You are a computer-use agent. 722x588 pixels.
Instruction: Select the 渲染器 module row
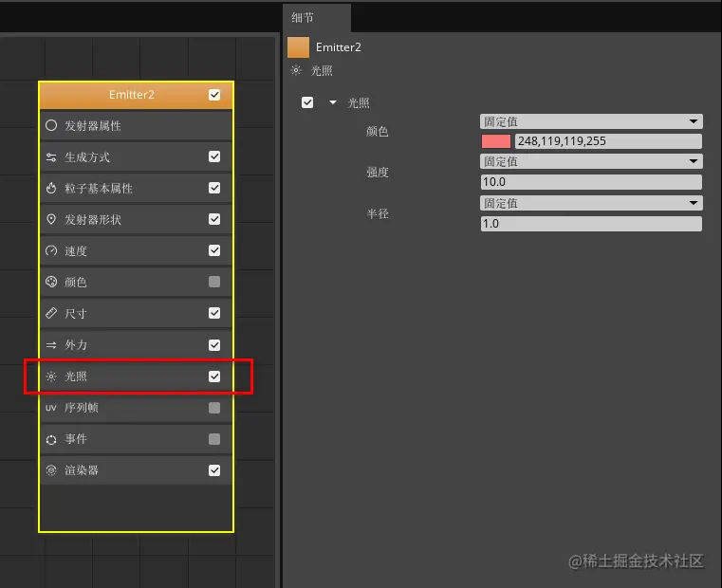137,470
